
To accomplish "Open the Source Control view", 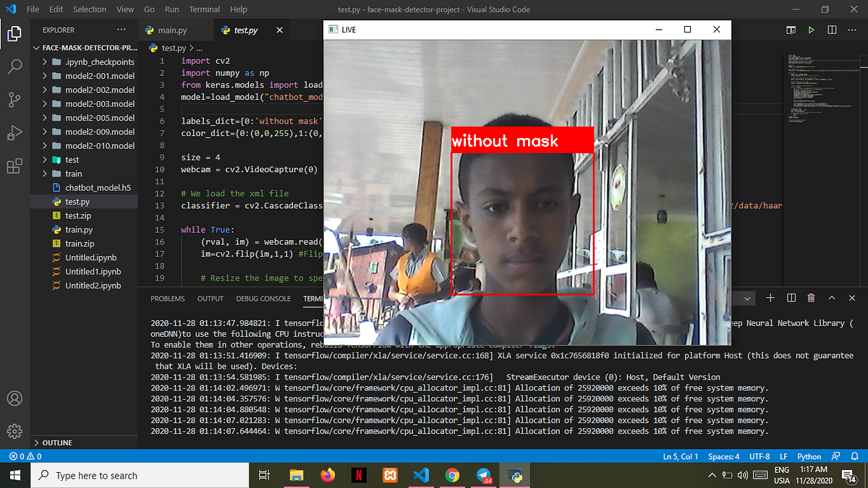I will click(14, 99).
